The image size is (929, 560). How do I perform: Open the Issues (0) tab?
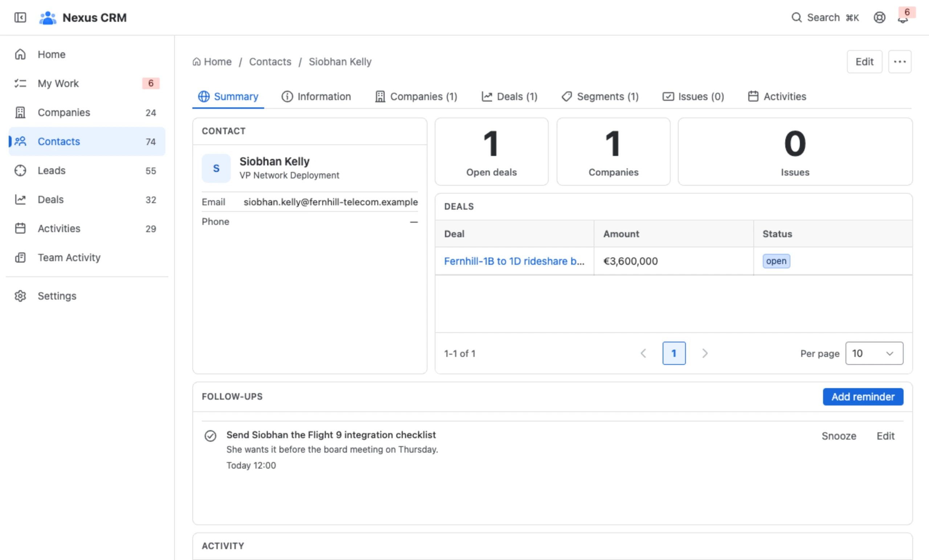(693, 96)
